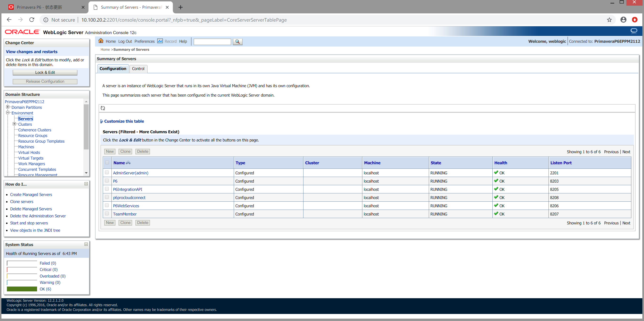
Task: Click the browser reload icon
Action: pyautogui.click(x=32, y=20)
